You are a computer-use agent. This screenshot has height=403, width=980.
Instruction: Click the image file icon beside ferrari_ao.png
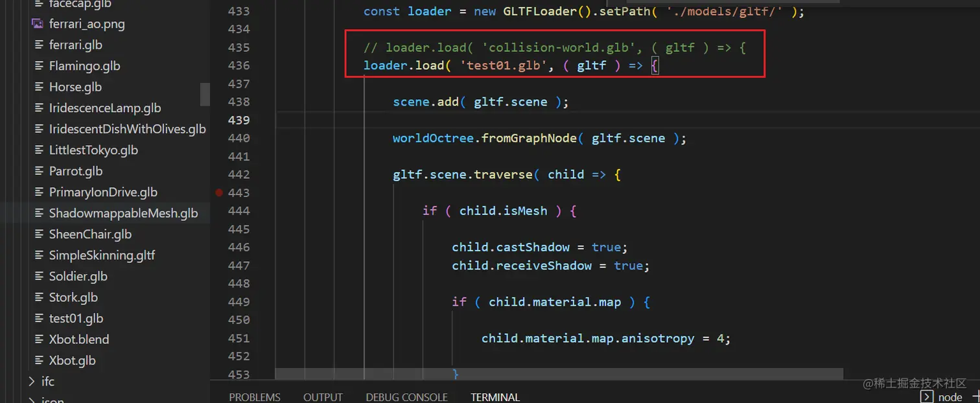(x=37, y=24)
